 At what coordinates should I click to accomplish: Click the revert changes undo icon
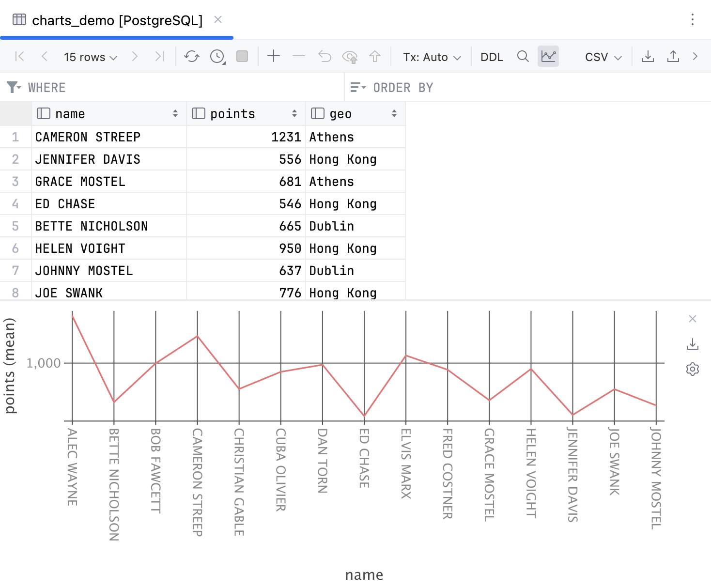pyautogui.click(x=325, y=56)
